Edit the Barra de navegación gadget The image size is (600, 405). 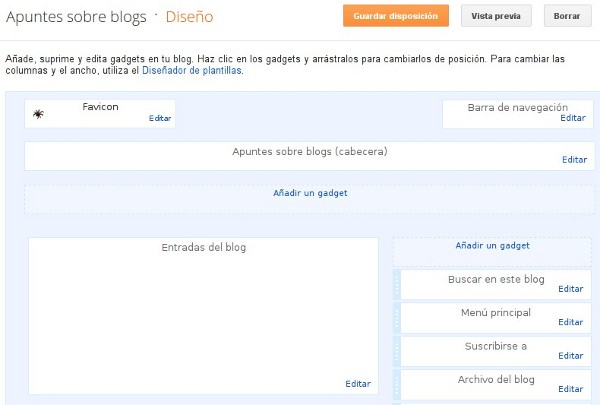point(572,118)
